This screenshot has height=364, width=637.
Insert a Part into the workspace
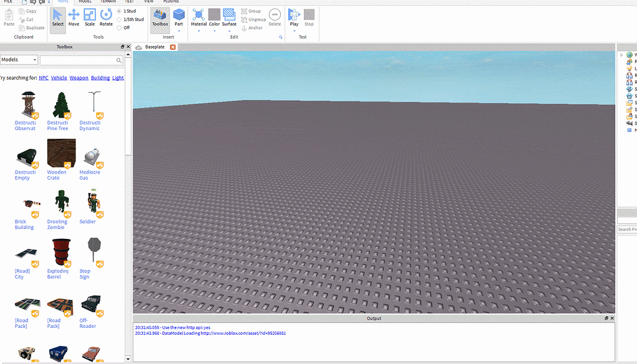pyautogui.click(x=179, y=17)
